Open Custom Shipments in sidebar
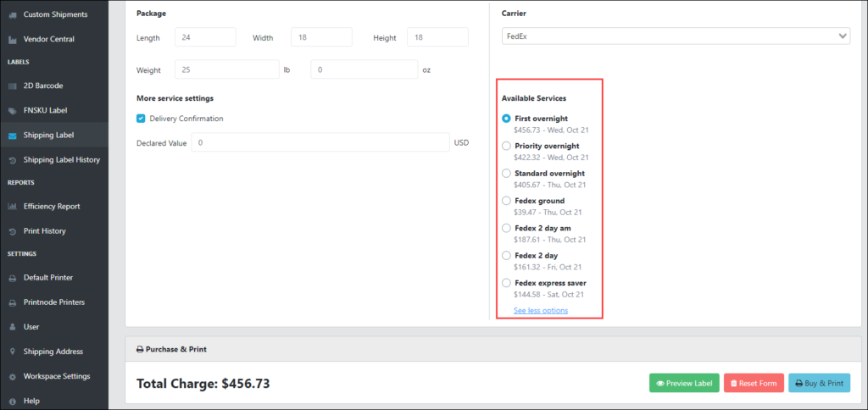The image size is (868, 410). 54,14
